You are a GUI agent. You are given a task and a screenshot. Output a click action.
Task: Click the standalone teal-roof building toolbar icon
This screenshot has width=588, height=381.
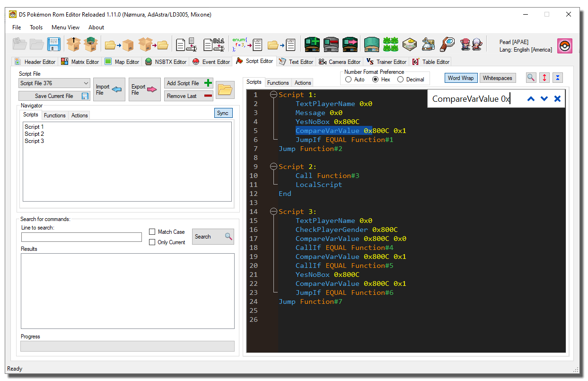click(x=372, y=44)
